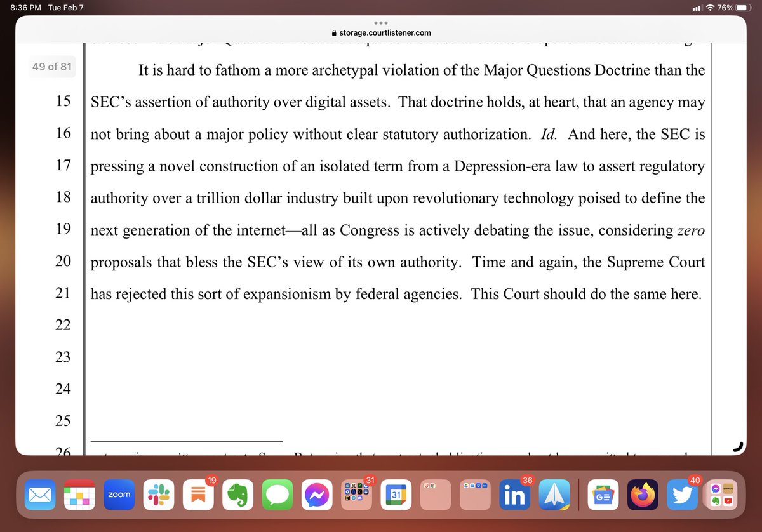Tap the three-dot multitasking control above the URL
Image resolution: width=762 pixels, height=532 pixels.
pyautogui.click(x=381, y=22)
